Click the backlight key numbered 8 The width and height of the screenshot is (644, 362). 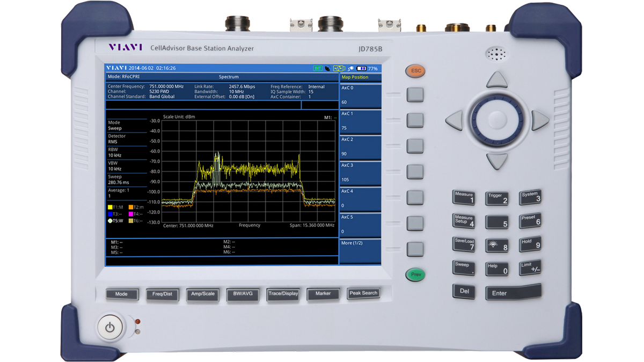click(497, 246)
